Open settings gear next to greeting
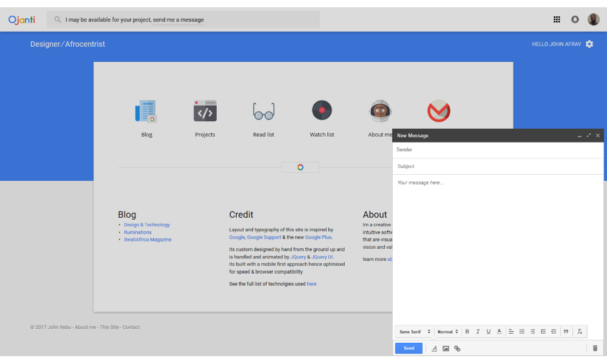The height and width of the screenshot is (364, 607). click(589, 44)
